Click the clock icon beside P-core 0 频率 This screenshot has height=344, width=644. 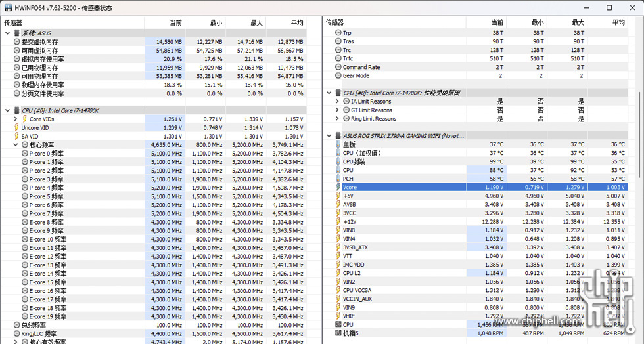(25, 154)
